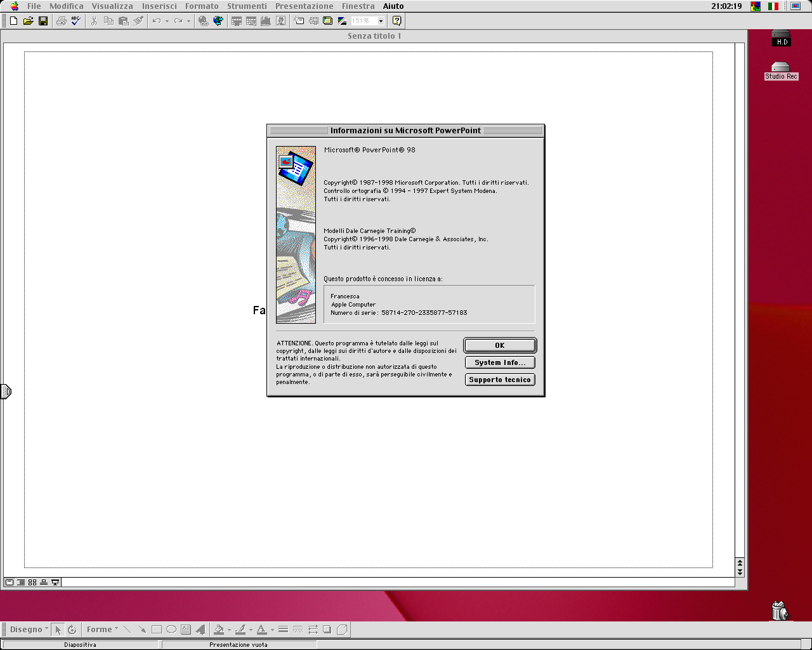Click the Insert Table icon
The height and width of the screenshot is (650, 812).
click(x=236, y=21)
